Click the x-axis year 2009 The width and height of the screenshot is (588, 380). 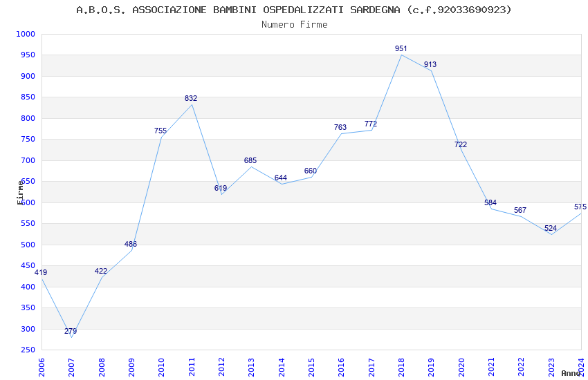pos(131,368)
